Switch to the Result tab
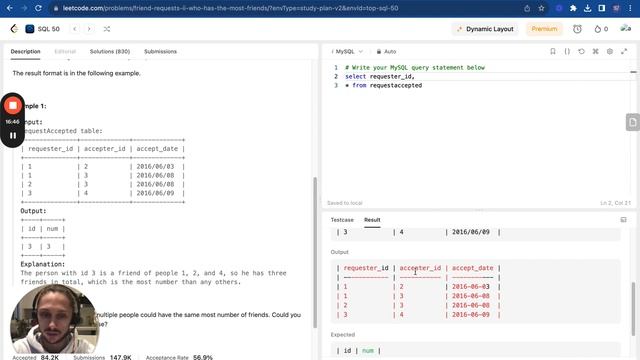Screen dimensions: 640x360 pyautogui.click(x=372, y=220)
